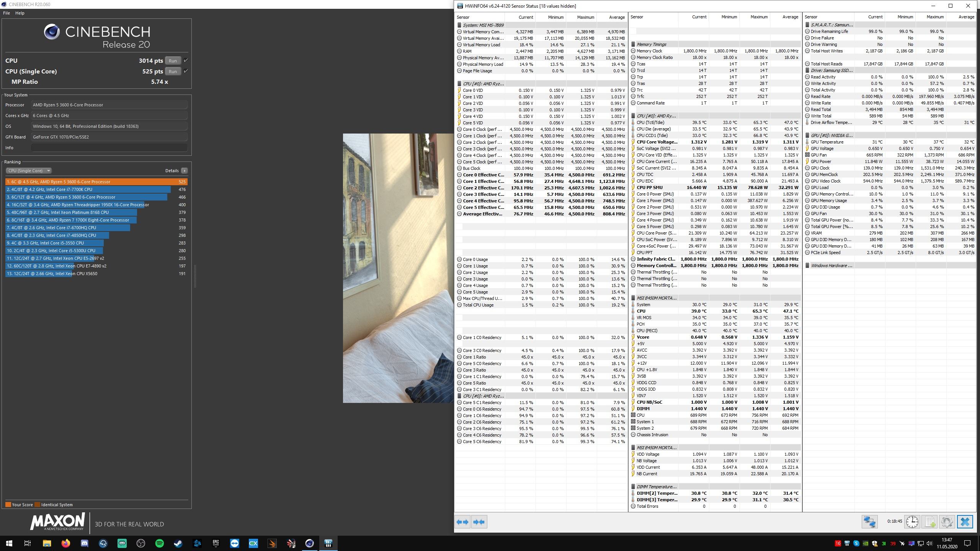
Task: Select the GPU Temperature sensor row
Action: tap(890, 142)
